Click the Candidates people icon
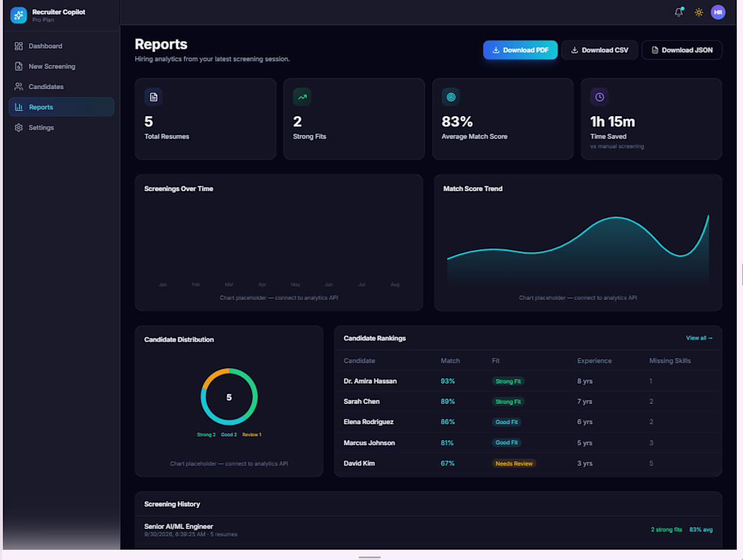Image resolution: width=743 pixels, height=560 pixels. 18,86
